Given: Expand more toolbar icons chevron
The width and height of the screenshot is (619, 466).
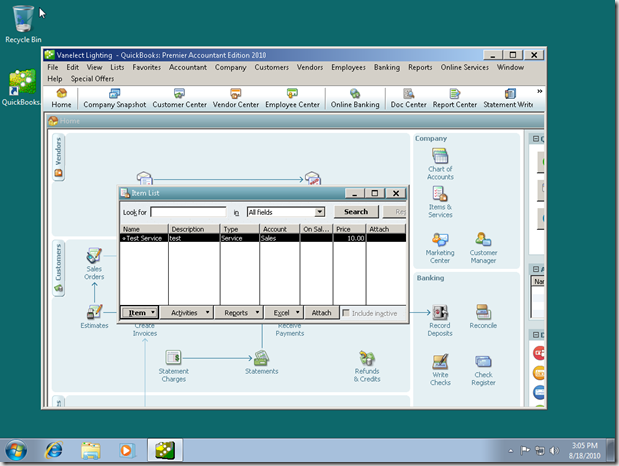Looking at the screenshot, I should (x=539, y=91).
